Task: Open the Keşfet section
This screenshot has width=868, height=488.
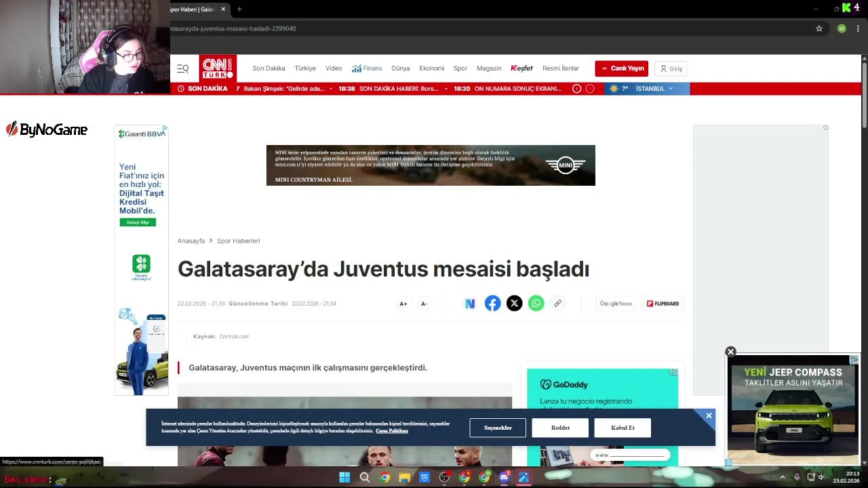Action: tap(521, 68)
